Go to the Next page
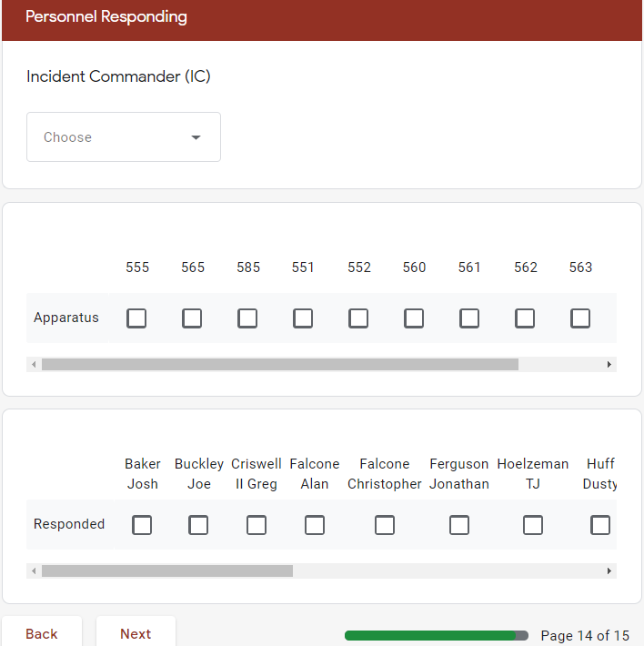 [136, 633]
